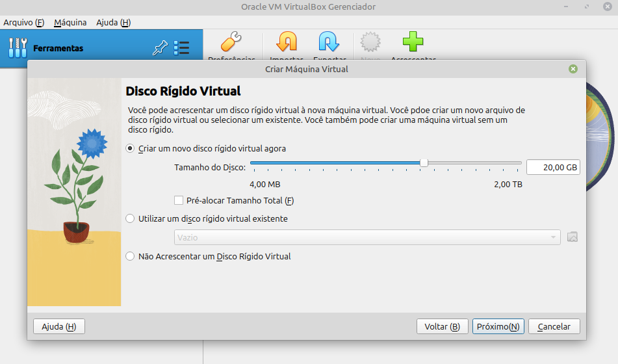
Task: Click the Preferências wrench icon
Action: point(231,43)
